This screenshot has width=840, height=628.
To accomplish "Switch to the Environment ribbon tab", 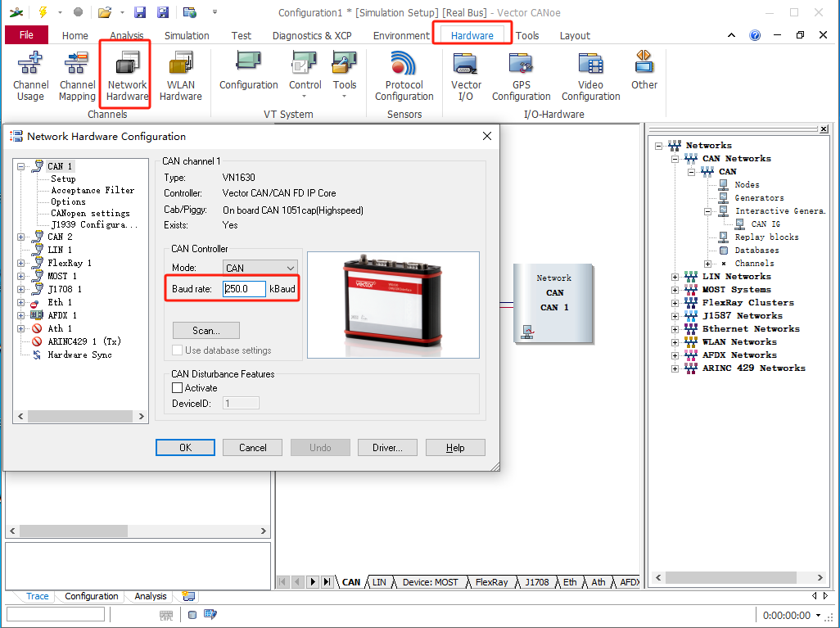I will 401,35.
